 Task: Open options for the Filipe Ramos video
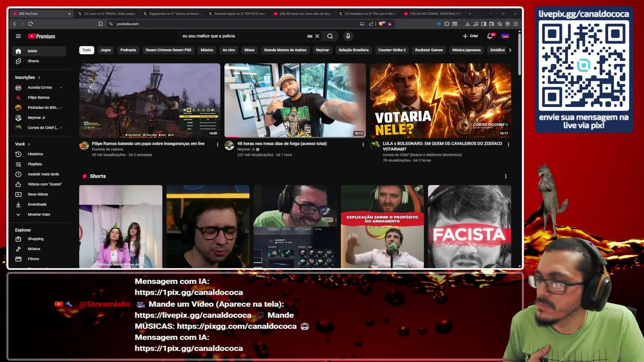(x=217, y=144)
